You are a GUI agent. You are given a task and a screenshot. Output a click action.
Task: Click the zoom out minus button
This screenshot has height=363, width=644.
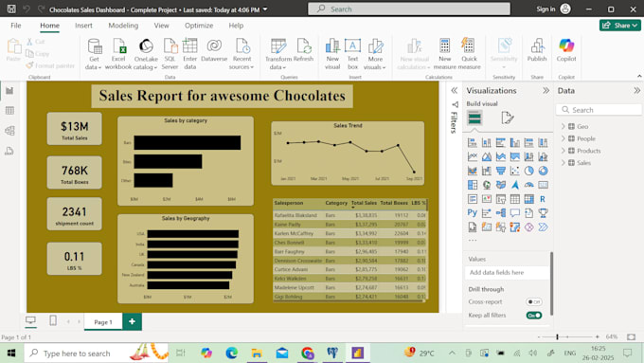tap(539, 336)
